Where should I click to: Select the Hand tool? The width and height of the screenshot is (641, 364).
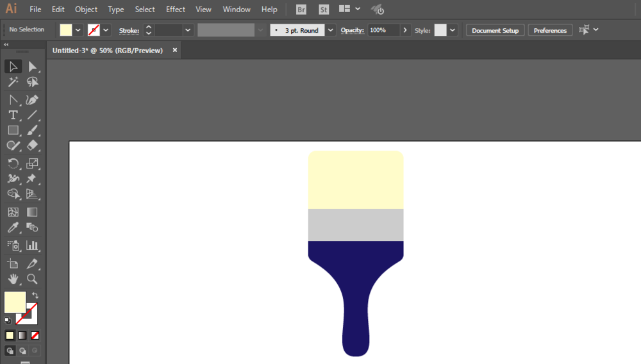pyautogui.click(x=13, y=279)
